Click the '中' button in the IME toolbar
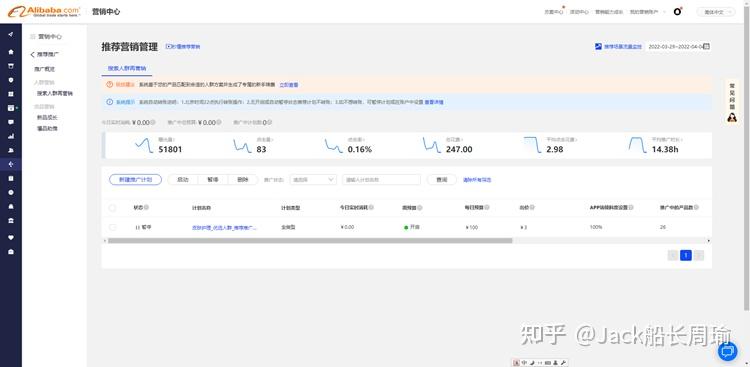 (525, 363)
